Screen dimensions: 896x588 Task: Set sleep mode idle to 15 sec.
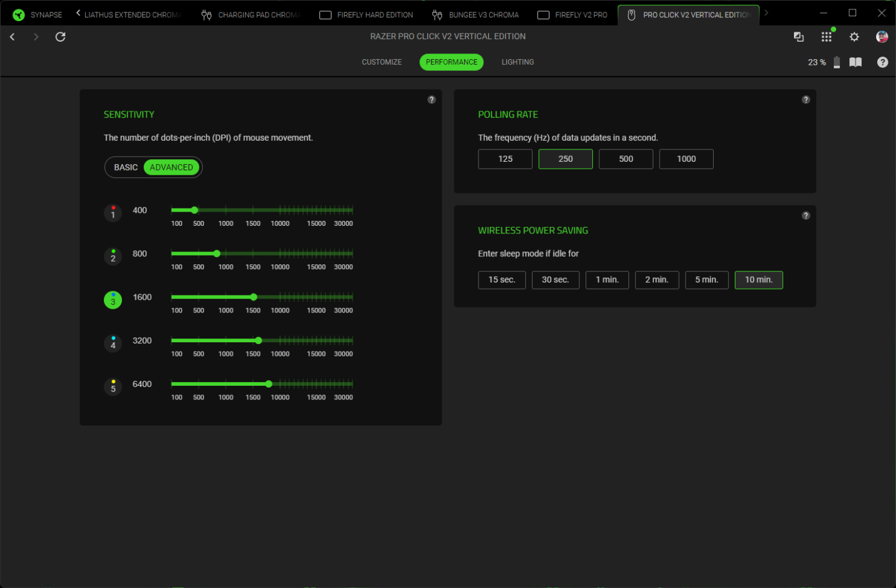coord(502,280)
